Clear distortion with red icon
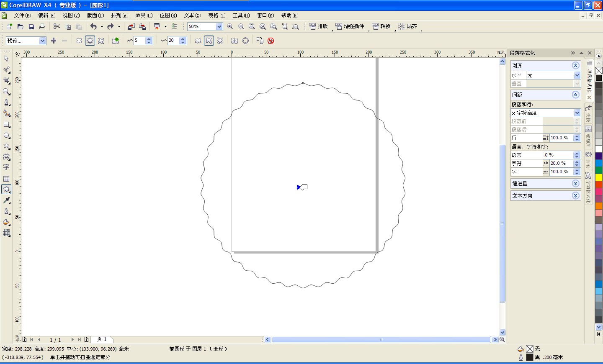The height and width of the screenshot is (364, 603). pyautogui.click(x=271, y=41)
